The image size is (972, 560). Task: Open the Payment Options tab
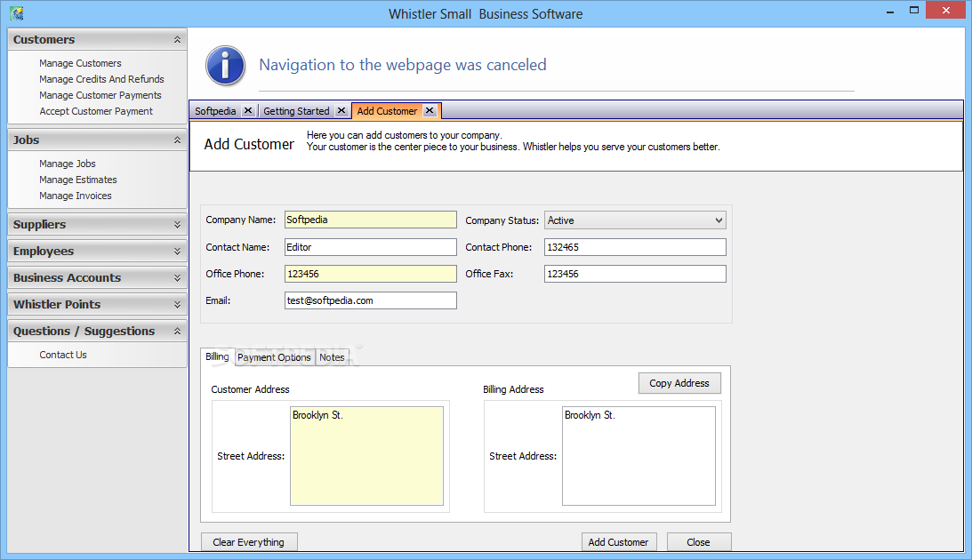click(x=274, y=357)
